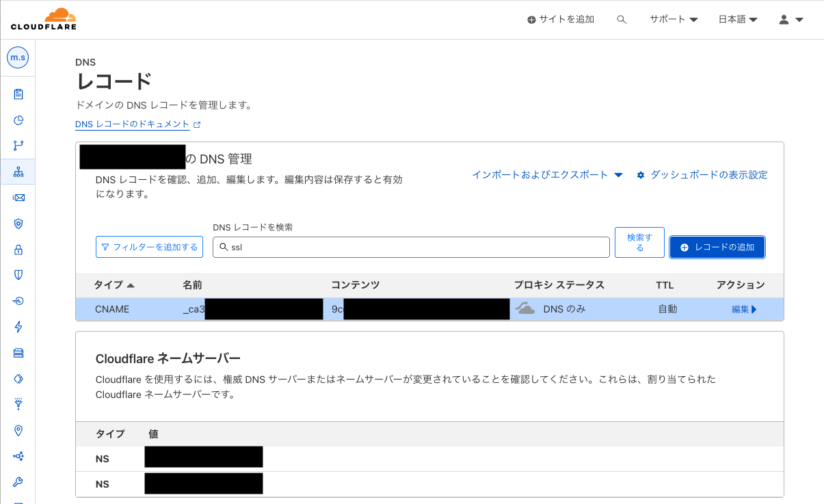The image size is (824, 504).
Task: Expand the account chevron at top right
Action: point(799,19)
